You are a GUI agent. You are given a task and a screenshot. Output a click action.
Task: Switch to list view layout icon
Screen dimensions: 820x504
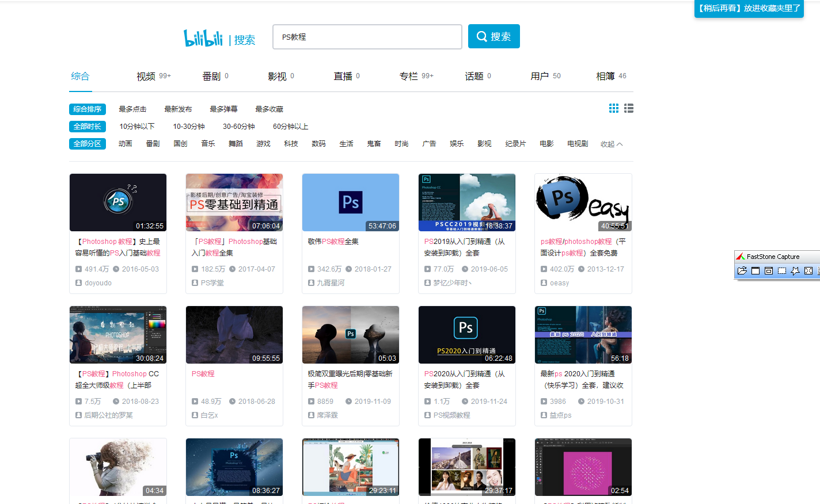tap(629, 108)
